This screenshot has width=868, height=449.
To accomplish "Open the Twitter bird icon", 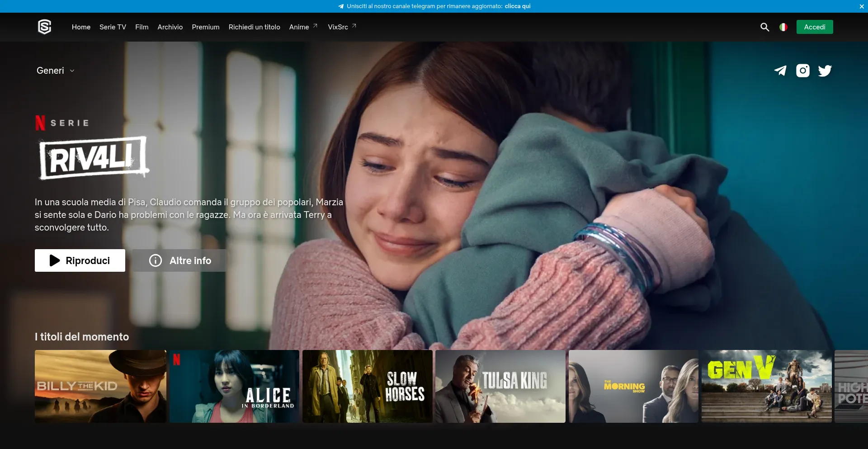I will pos(825,71).
